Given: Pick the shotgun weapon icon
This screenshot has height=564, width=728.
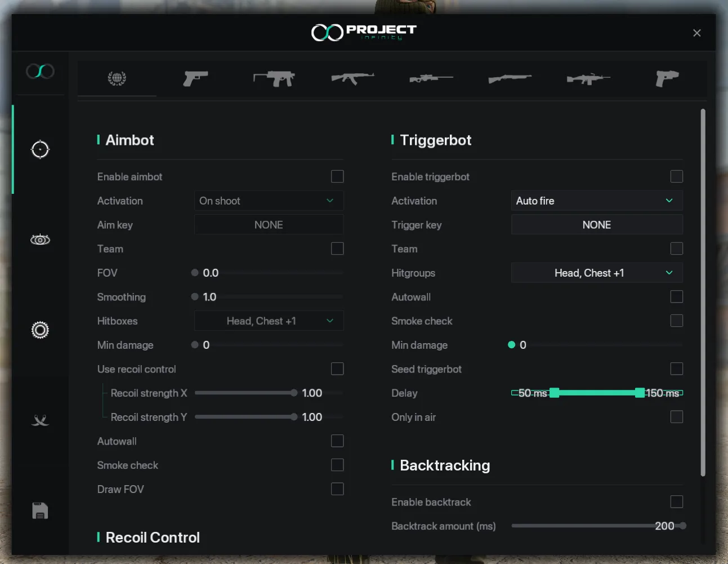Looking at the screenshot, I should (510, 78).
